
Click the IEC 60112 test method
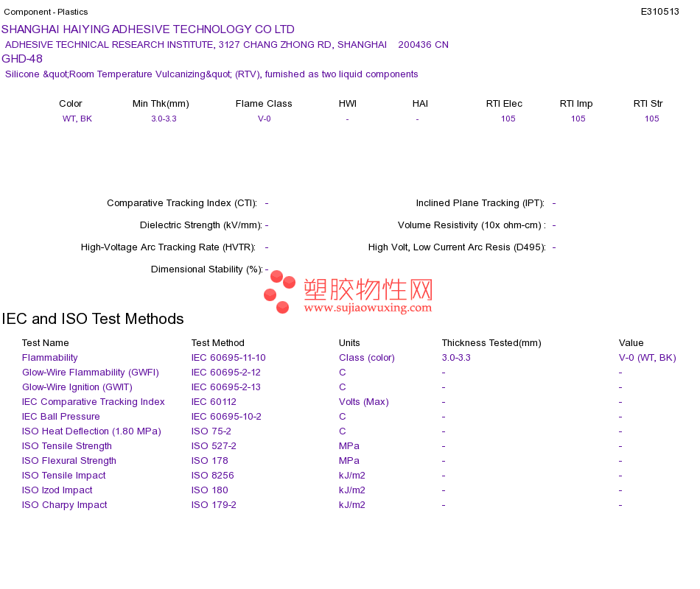click(214, 401)
